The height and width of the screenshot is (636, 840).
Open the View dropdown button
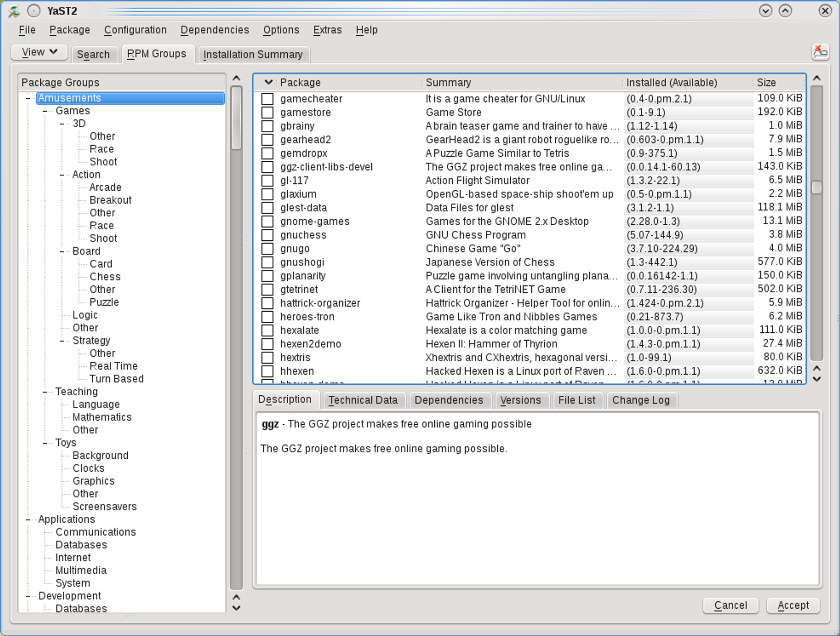point(39,52)
